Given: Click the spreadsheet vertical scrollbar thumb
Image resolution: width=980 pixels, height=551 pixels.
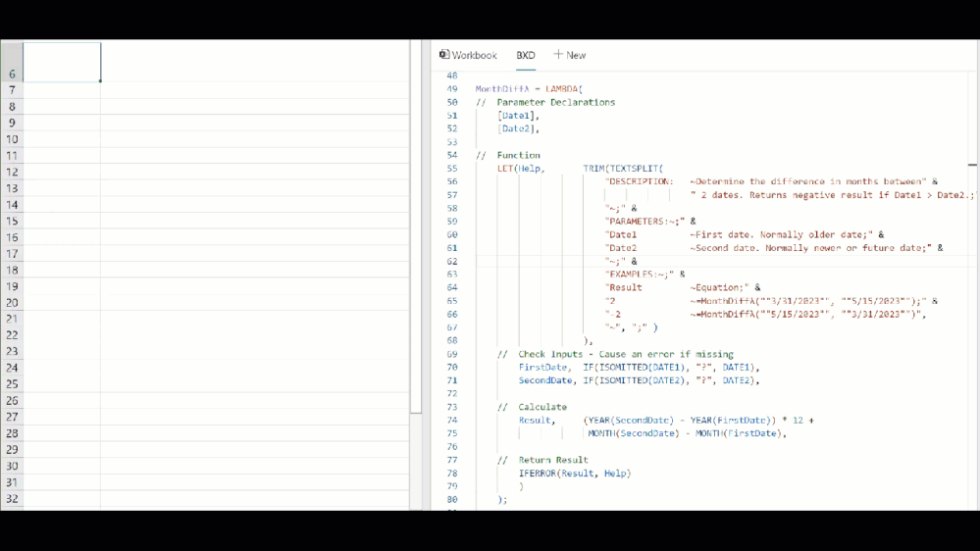Looking at the screenshot, I should [x=416, y=226].
